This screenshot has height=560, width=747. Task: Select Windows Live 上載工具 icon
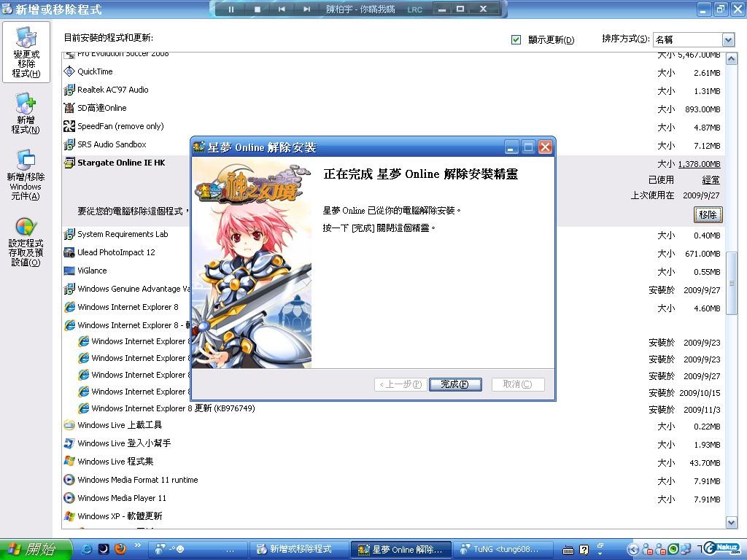click(x=69, y=425)
